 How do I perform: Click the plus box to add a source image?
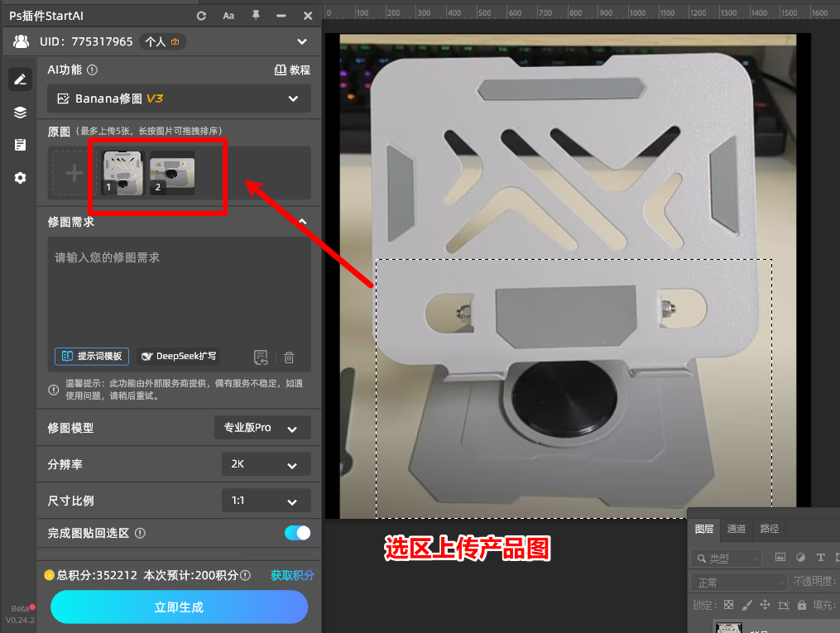[74, 173]
